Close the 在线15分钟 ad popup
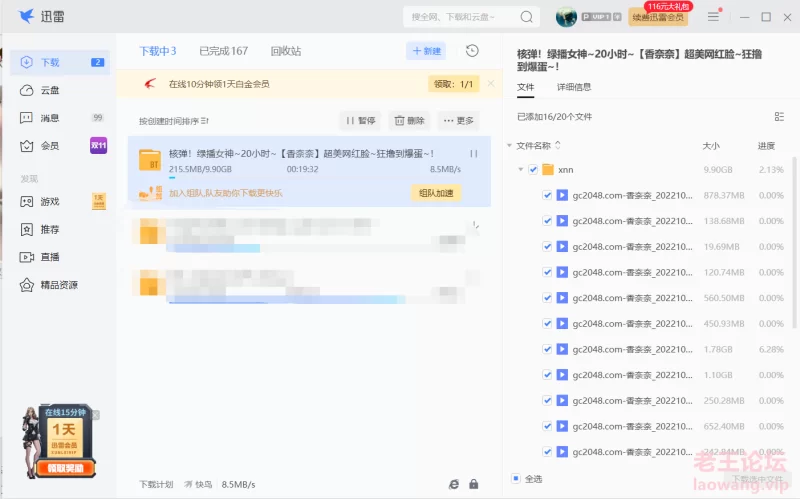Screen dimensions: 800x499 (95, 415)
